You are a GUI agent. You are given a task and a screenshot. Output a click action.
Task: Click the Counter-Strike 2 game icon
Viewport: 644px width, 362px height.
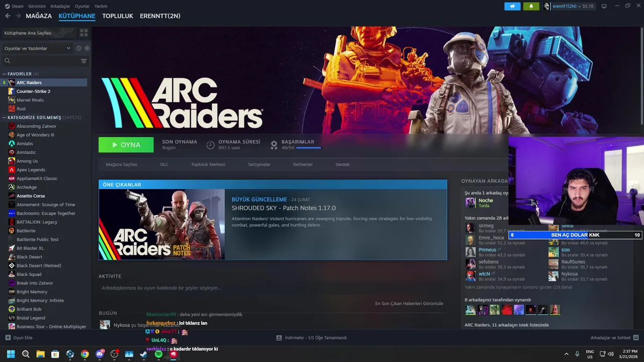tap(12, 91)
